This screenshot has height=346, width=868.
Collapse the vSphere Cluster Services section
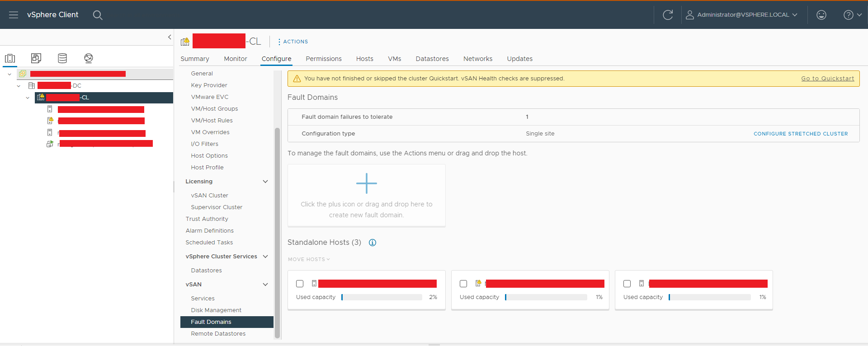pyautogui.click(x=265, y=257)
